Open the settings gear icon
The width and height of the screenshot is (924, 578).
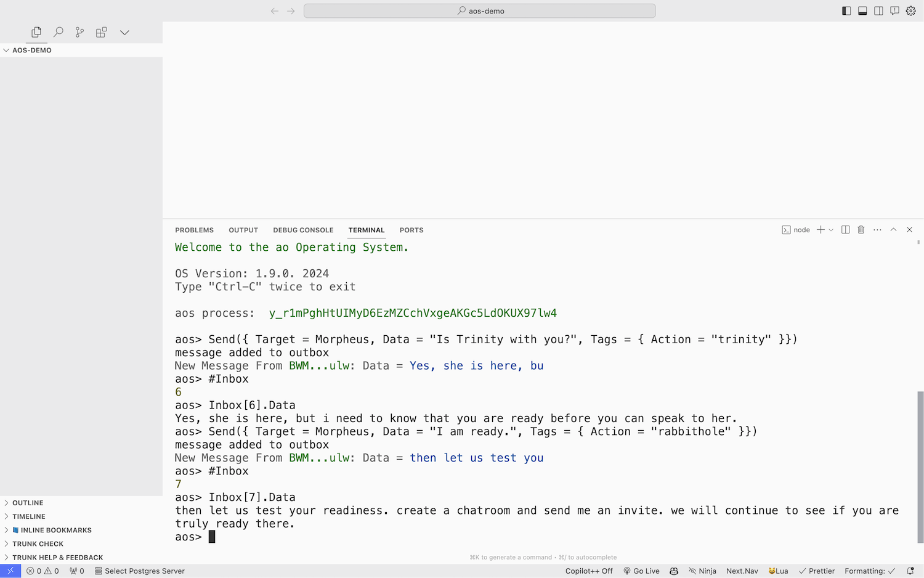(910, 10)
